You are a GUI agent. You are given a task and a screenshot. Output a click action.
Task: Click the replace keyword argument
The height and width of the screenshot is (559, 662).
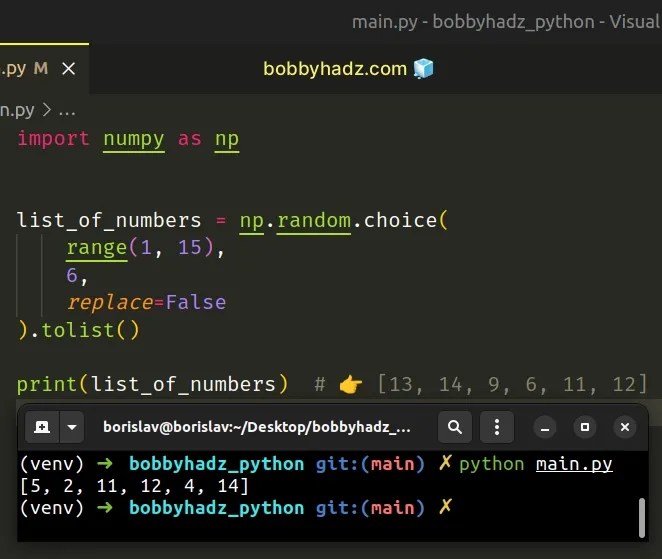click(x=110, y=303)
